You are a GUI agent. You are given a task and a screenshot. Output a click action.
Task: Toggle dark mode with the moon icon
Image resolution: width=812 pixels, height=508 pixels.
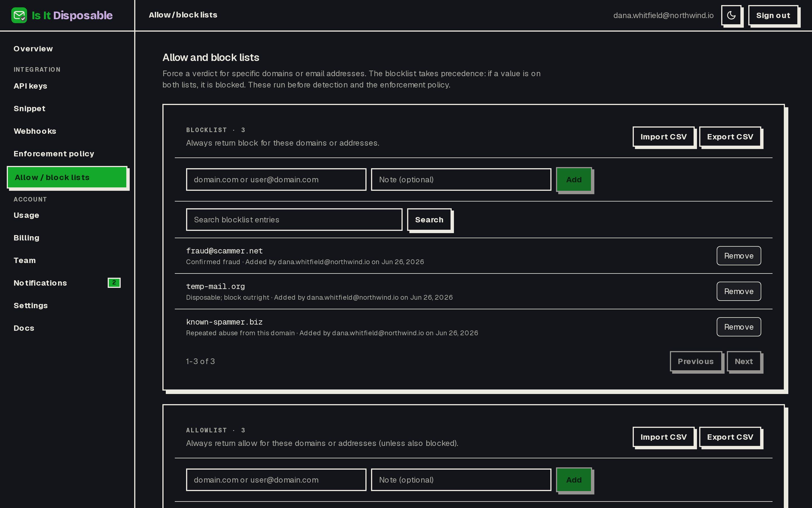click(x=731, y=16)
